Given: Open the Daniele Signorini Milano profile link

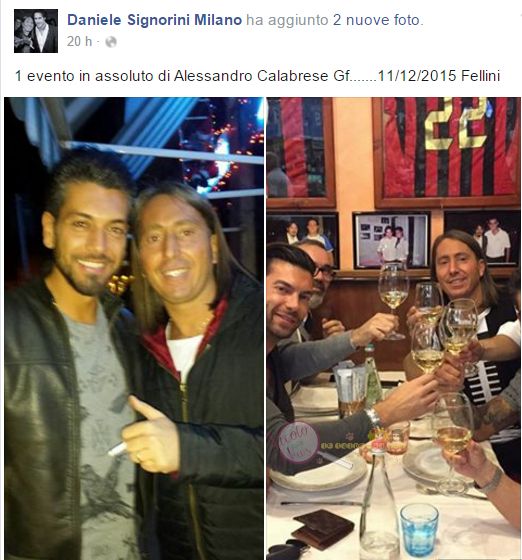Looking at the screenshot, I should click(154, 20).
